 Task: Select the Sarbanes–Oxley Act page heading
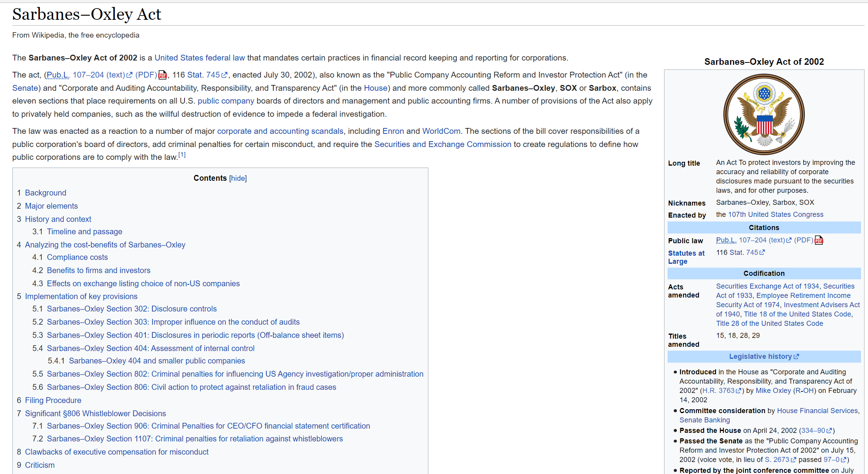[86, 14]
